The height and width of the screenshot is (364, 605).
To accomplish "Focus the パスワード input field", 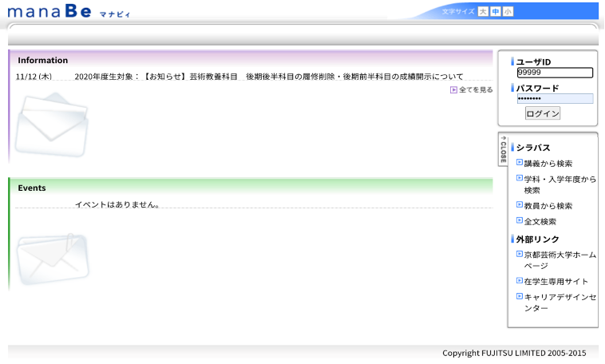I will coord(555,98).
